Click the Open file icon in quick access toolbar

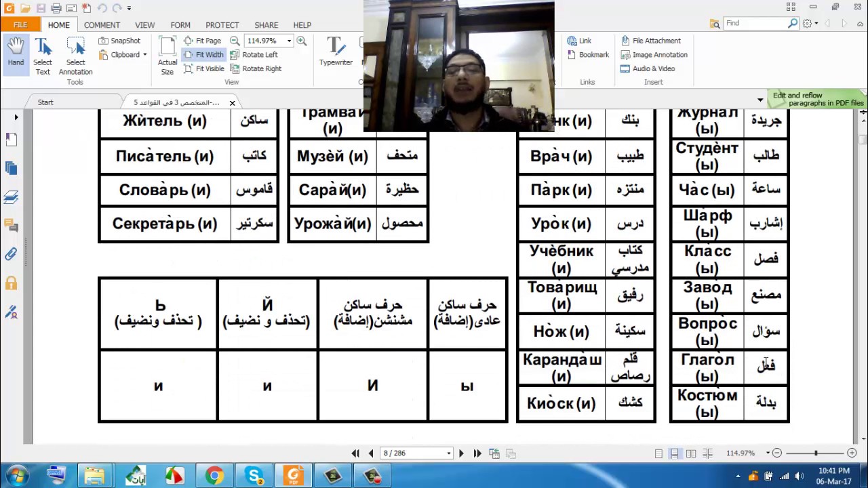pyautogui.click(x=26, y=8)
